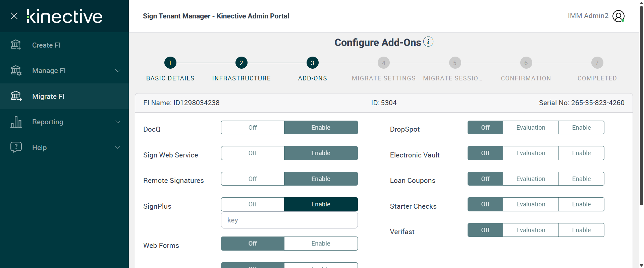Click the SignPlus key input field
Viewport: 644px width, 268px height.
289,220
